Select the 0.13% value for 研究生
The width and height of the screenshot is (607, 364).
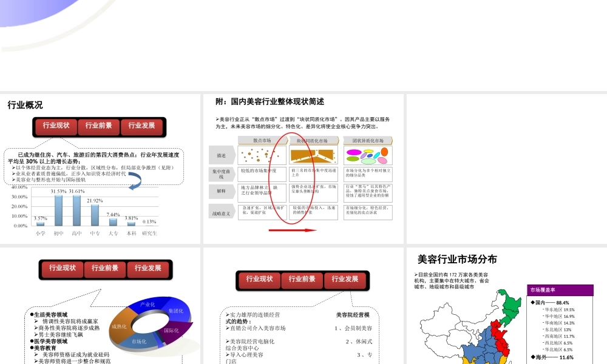[149, 221]
